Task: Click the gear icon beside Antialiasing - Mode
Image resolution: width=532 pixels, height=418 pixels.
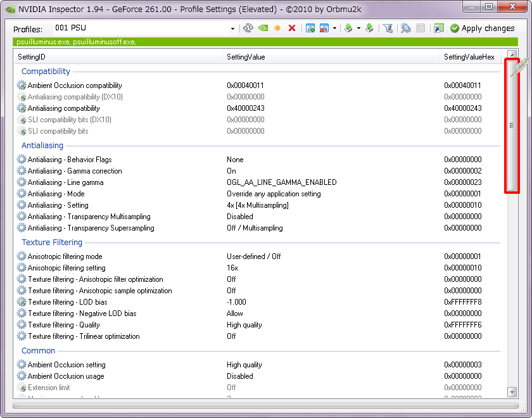Action: [22, 193]
